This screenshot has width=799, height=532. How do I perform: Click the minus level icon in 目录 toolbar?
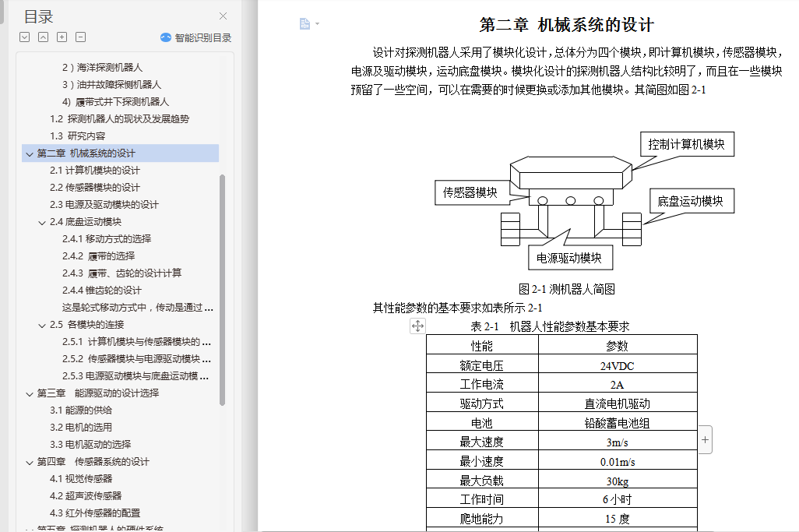80,37
